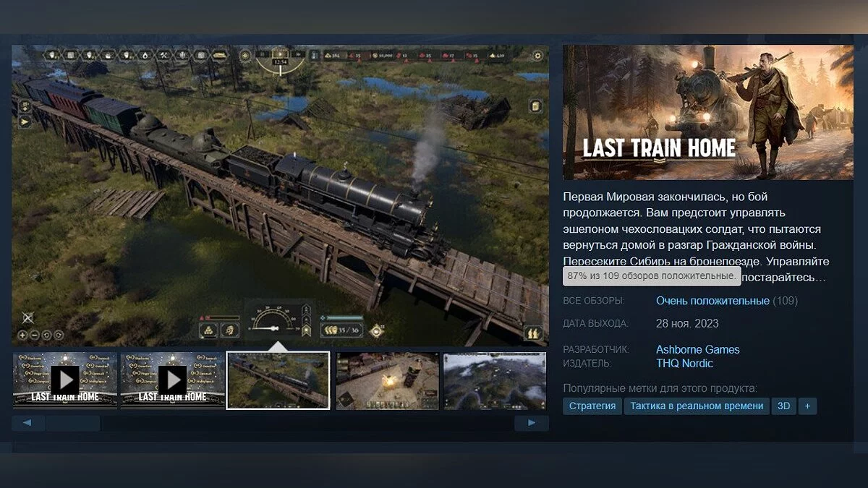Screen dimensions: 868x488
Task: Click the pause time control above the clock
Action: (x=262, y=54)
